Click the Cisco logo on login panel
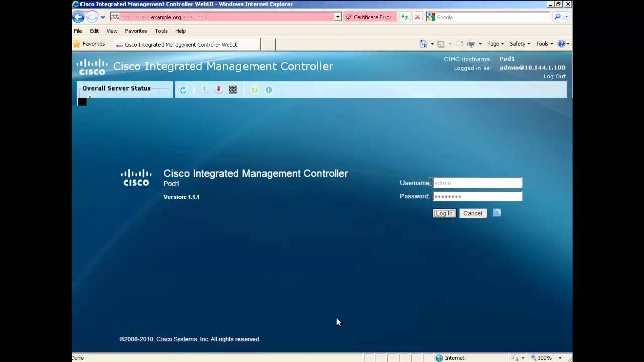Screen dimensions: 644x362 click(x=136, y=178)
